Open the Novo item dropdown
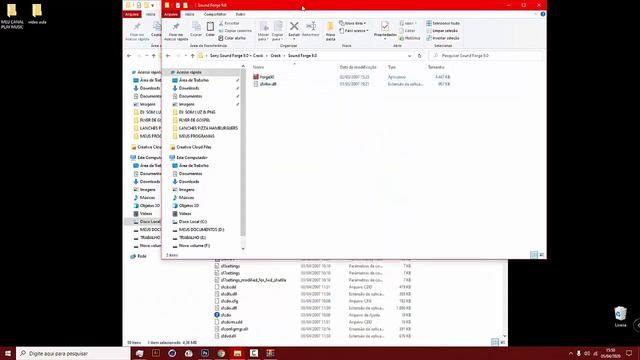The image size is (640, 360). [x=353, y=23]
